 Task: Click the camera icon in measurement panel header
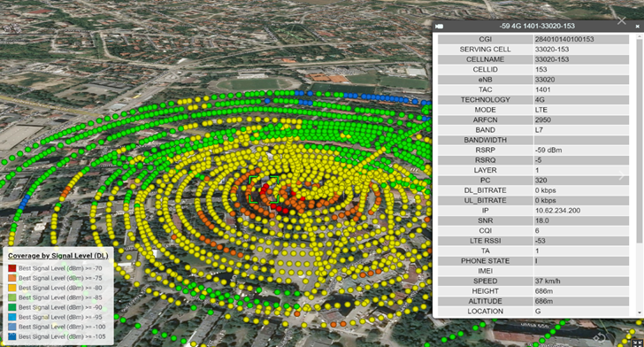(440, 26)
